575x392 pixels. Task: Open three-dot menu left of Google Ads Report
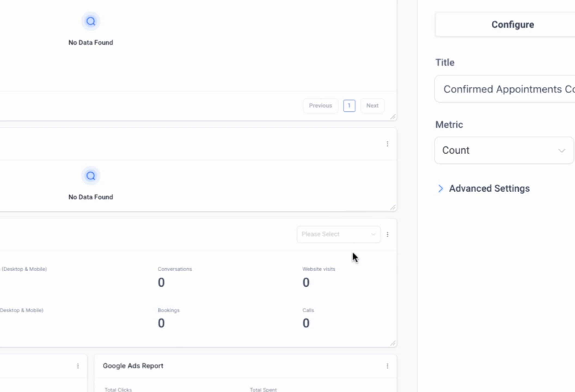tap(78, 366)
